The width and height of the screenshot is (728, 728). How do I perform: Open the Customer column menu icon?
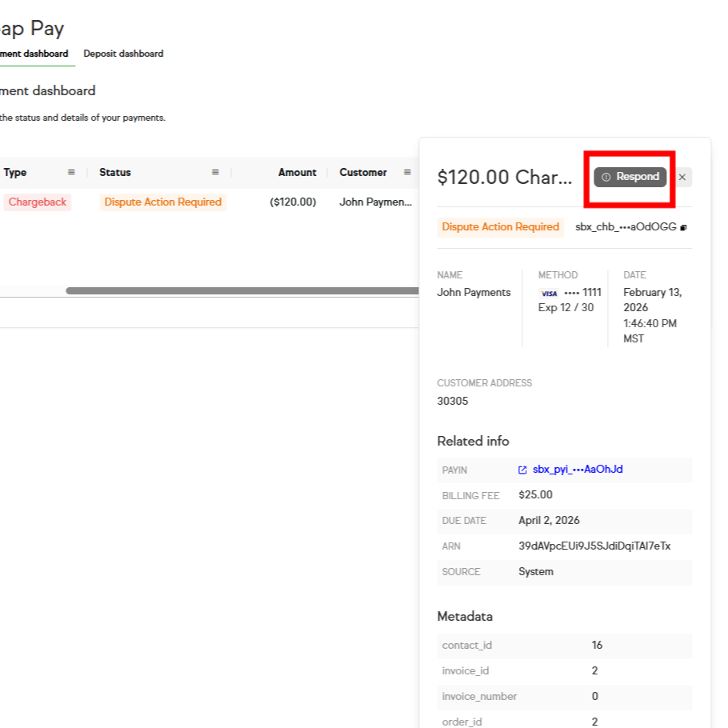(407, 173)
